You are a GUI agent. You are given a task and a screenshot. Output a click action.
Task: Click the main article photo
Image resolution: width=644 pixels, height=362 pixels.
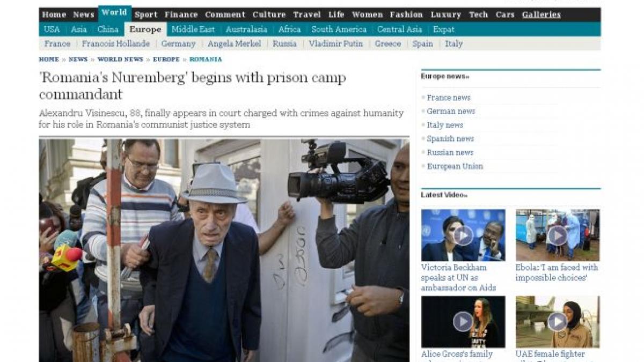click(x=224, y=250)
